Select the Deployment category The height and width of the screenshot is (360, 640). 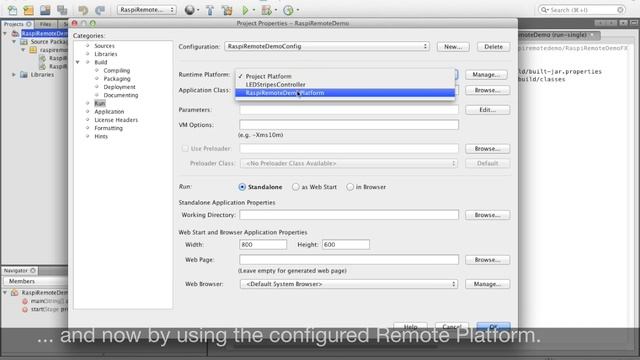[x=119, y=87]
